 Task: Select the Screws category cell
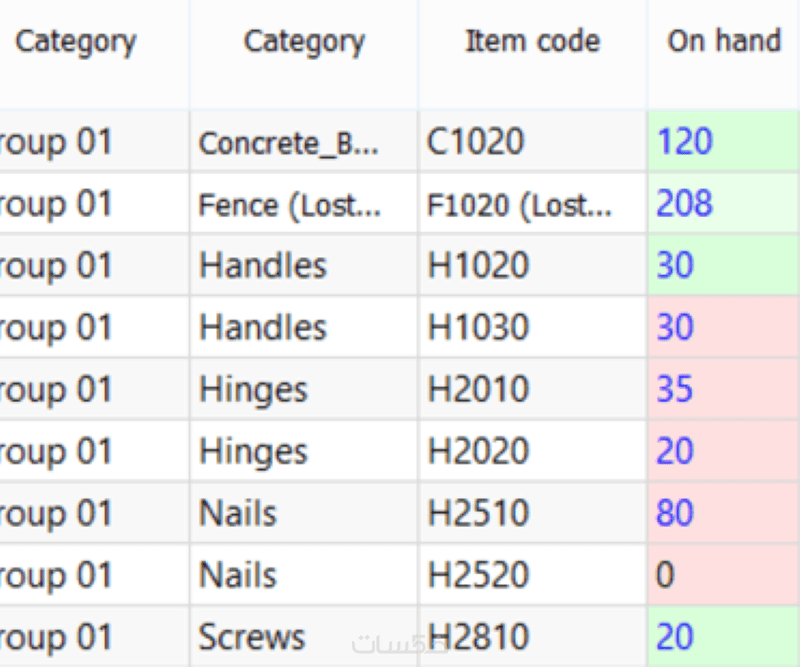[303, 637]
